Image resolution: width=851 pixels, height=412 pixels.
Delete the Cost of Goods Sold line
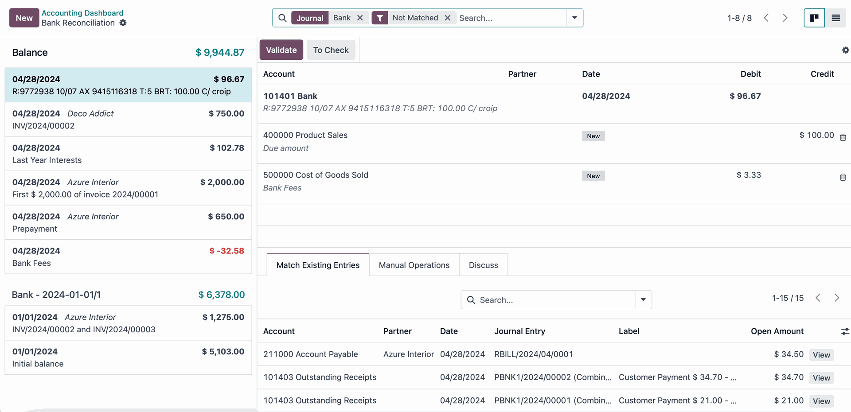[842, 177]
